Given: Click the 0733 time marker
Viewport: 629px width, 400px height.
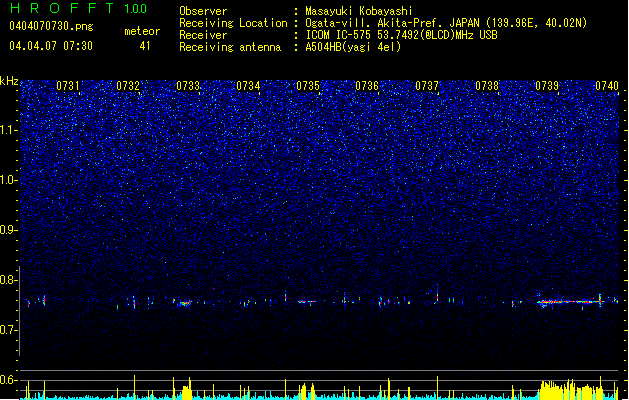Looking at the screenshot, I should pos(188,86).
